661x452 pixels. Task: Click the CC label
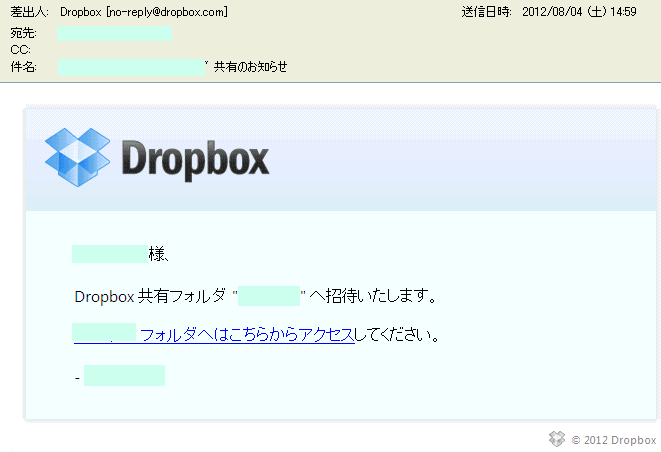coord(20,50)
